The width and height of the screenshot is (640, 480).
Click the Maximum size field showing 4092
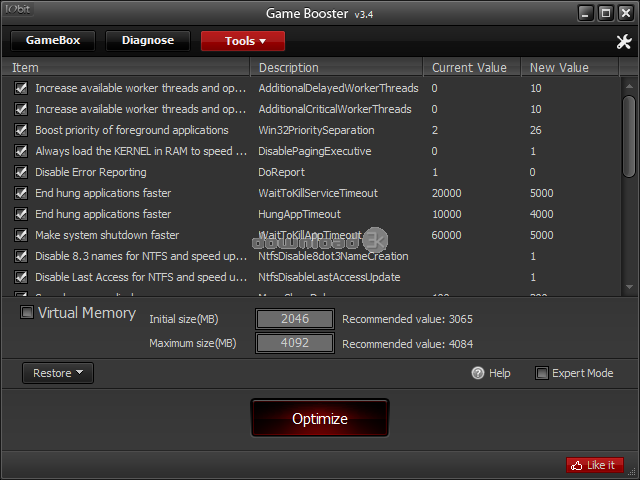[295, 343]
